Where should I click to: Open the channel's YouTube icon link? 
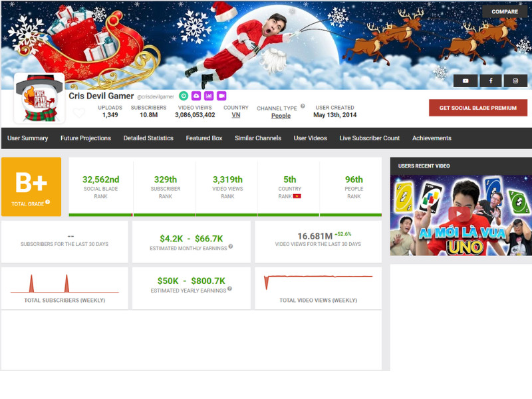click(x=465, y=80)
